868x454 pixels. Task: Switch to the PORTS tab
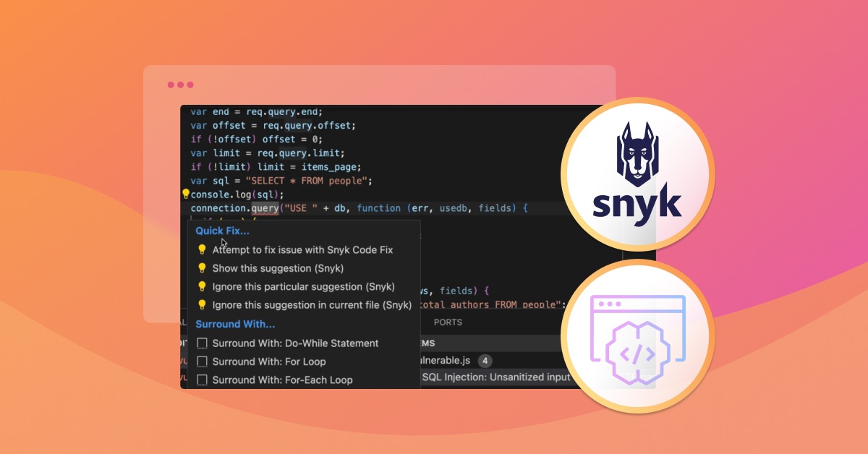(448, 322)
